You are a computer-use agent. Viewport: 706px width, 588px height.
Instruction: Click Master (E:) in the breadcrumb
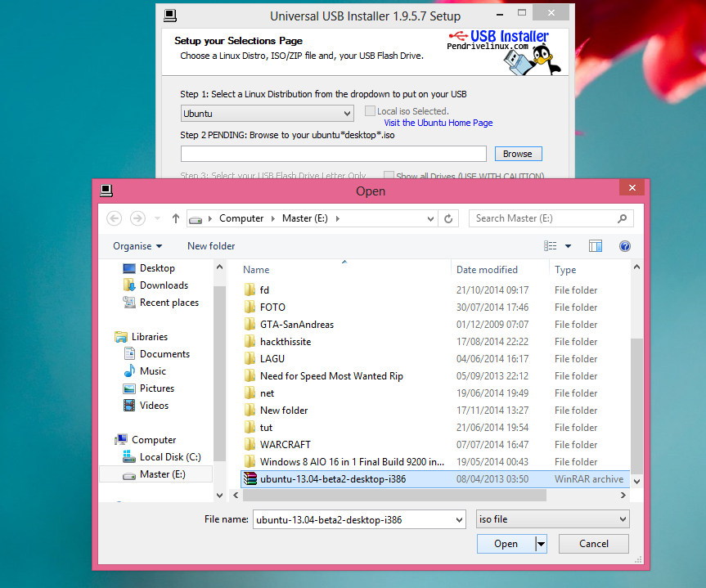coord(305,218)
